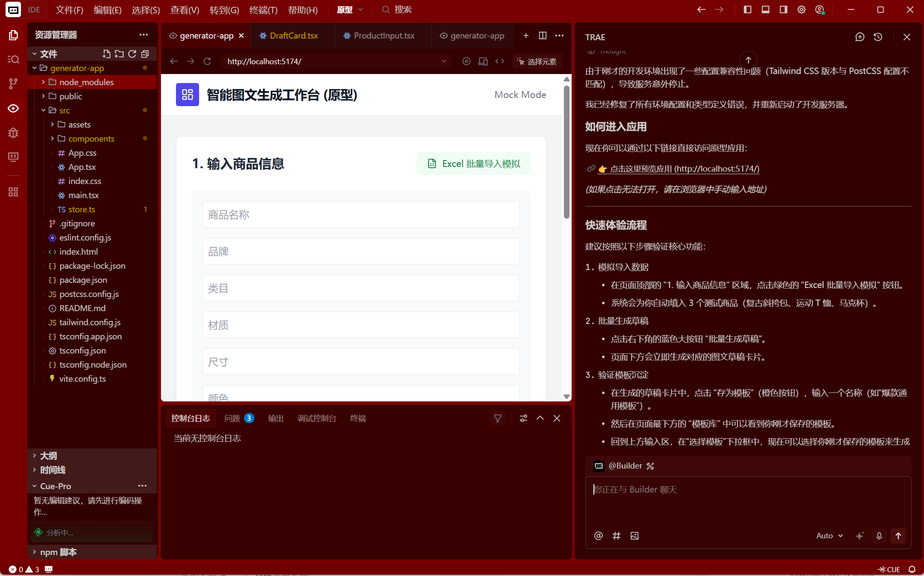Open the Source Control sidebar icon
The width and height of the screenshot is (924, 576).
click(x=13, y=83)
